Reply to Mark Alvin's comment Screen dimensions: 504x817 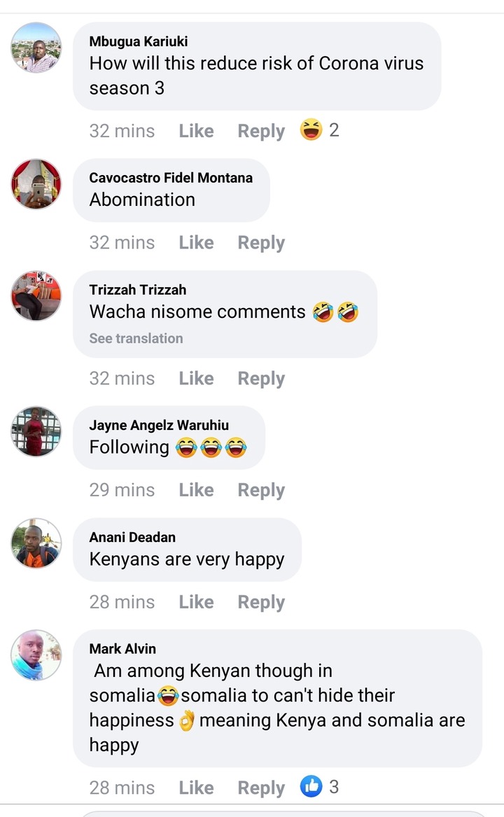coord(261,788)
